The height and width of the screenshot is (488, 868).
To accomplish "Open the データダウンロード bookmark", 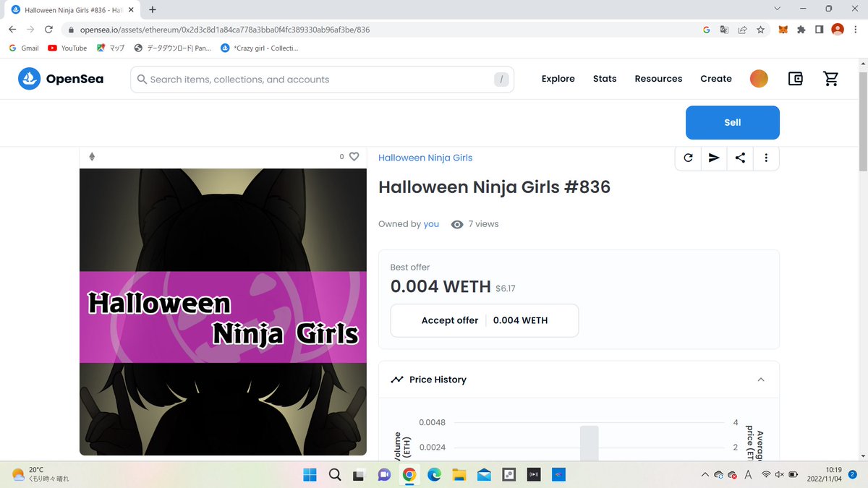I will tap(173, 48).
